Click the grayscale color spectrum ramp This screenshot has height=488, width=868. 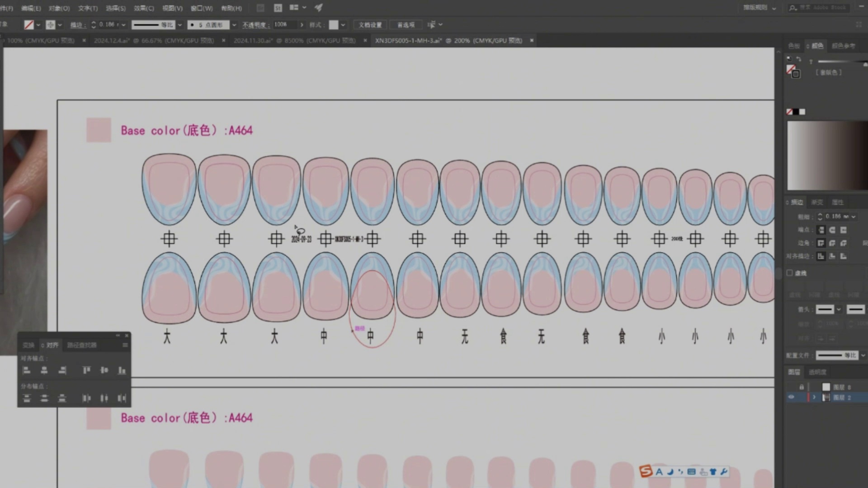pos(826,156)
